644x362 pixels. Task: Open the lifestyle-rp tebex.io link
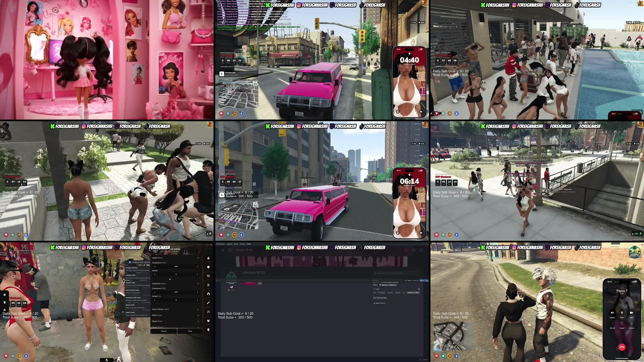coord(389,285)
